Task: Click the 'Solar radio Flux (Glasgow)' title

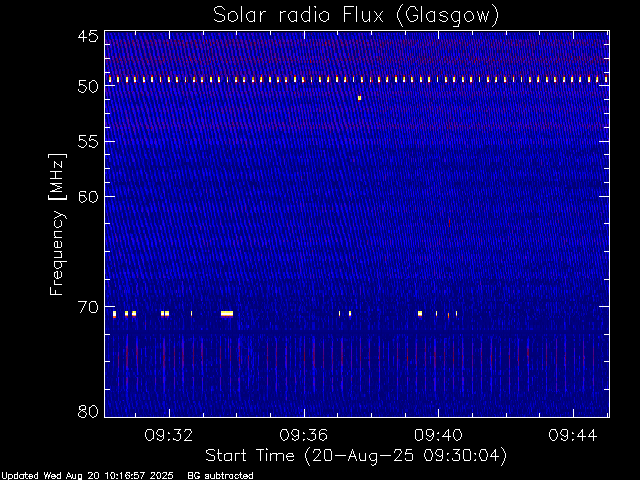Action: coord(356,15)
